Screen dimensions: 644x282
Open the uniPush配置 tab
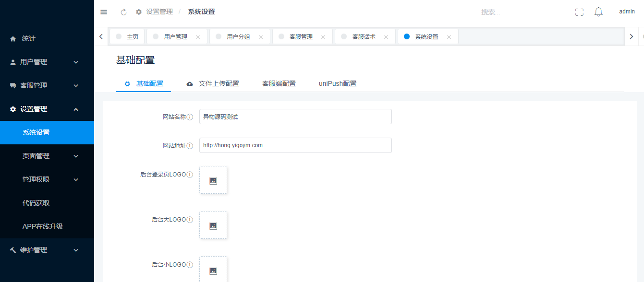[338, 83]
